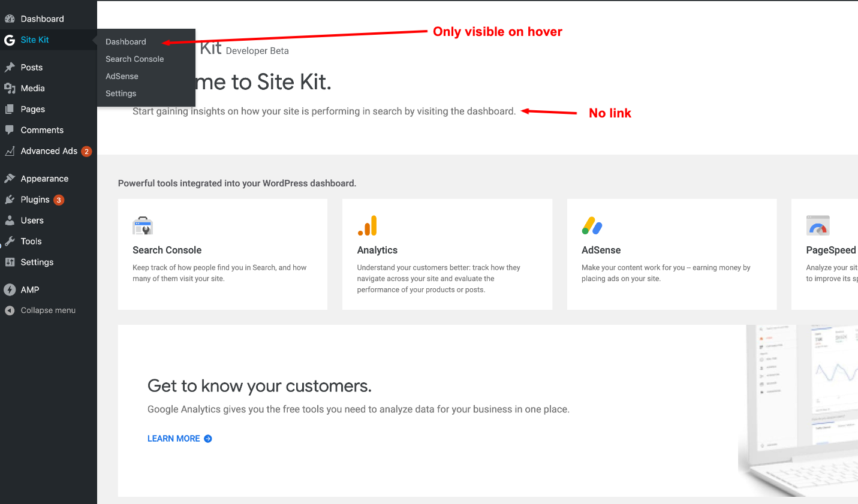The image size is (858, 504).
Task: Click the LEARN MORE link
Action: [174, 438]
